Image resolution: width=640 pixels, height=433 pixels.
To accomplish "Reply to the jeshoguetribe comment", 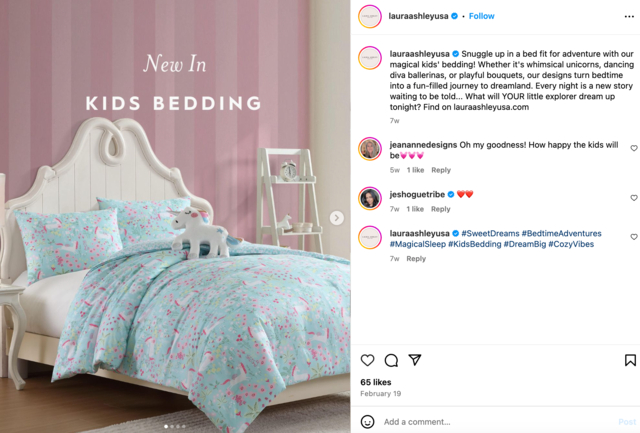I will click(440, 209).
